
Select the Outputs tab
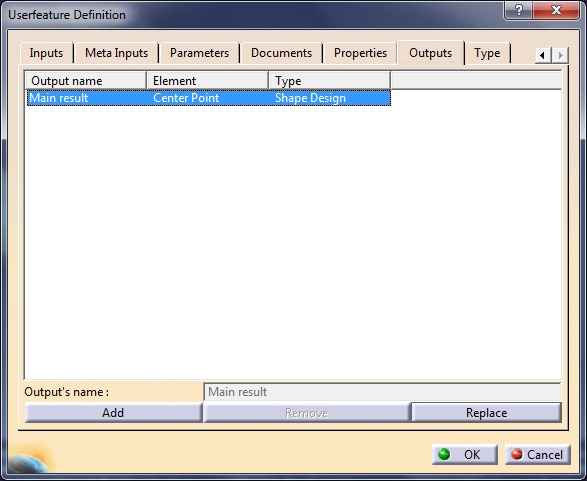pos(431,53)
